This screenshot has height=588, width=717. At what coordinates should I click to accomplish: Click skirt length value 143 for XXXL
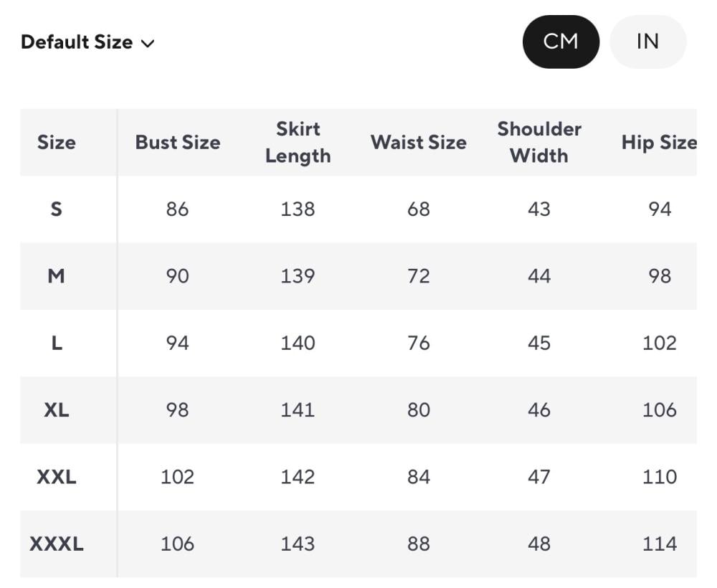pyautogui.click(x=298, y=544)
